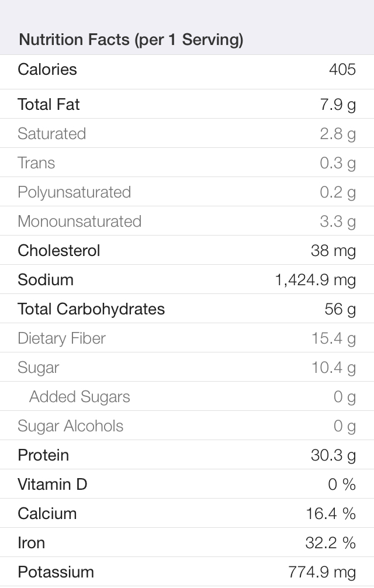Tap the Monounsaturated row
This screenshot has height=588, width=374.
[187, 221]
